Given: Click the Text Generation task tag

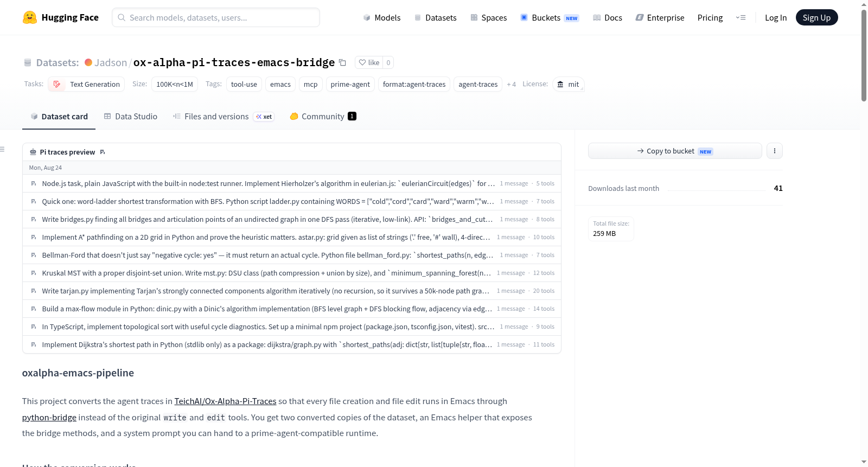Looking at the screenshot, I should pyautogui.click(x=86, y=84).
